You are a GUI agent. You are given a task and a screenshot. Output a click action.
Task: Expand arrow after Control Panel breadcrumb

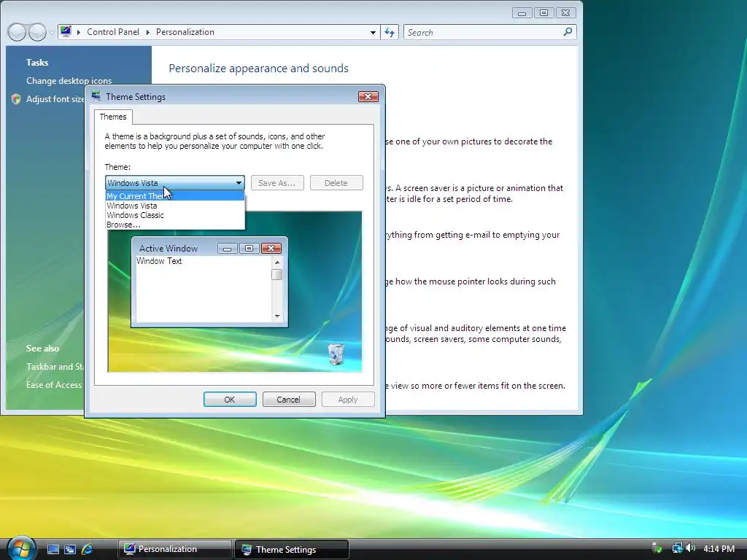click(x=147, y=32)
